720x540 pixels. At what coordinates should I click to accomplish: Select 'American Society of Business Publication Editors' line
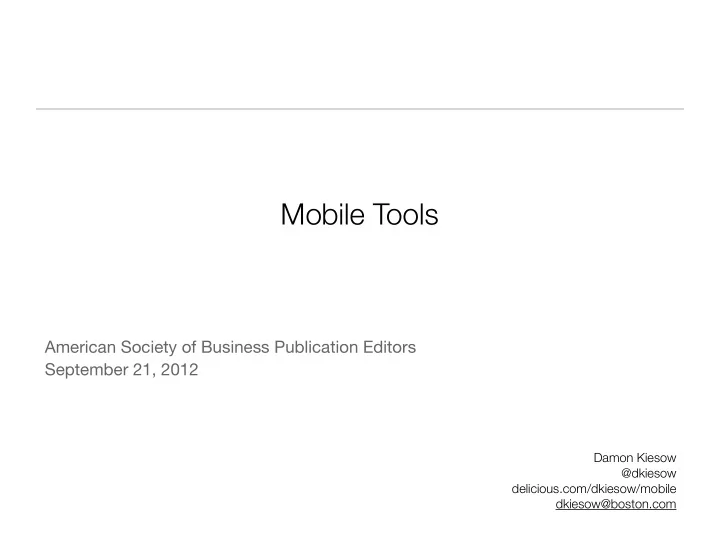click(230, 347)
